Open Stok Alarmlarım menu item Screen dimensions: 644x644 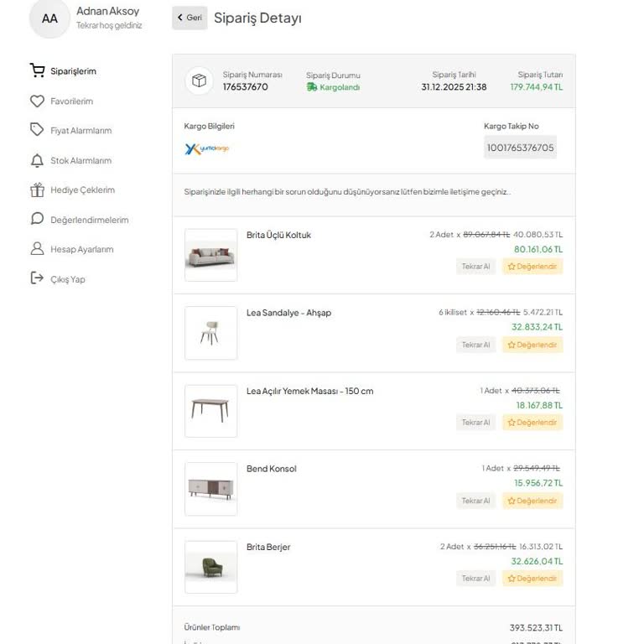pyautogui.click(x=80, y=161)
